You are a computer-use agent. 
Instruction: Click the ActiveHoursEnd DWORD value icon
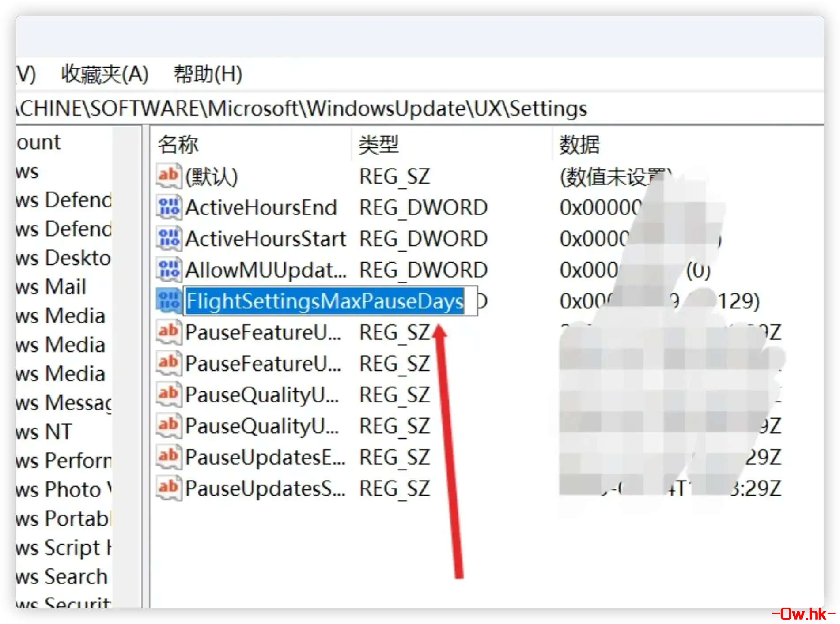(x=169, y=207)
